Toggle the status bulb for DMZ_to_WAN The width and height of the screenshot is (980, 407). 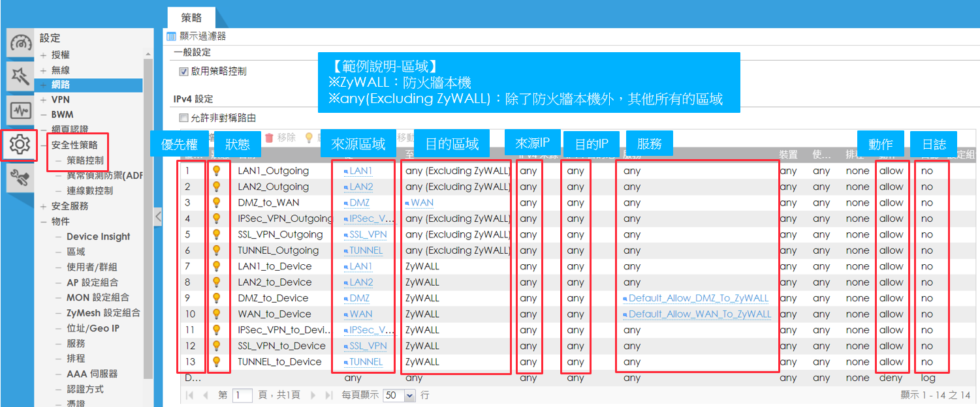click(x=217, y=203)
